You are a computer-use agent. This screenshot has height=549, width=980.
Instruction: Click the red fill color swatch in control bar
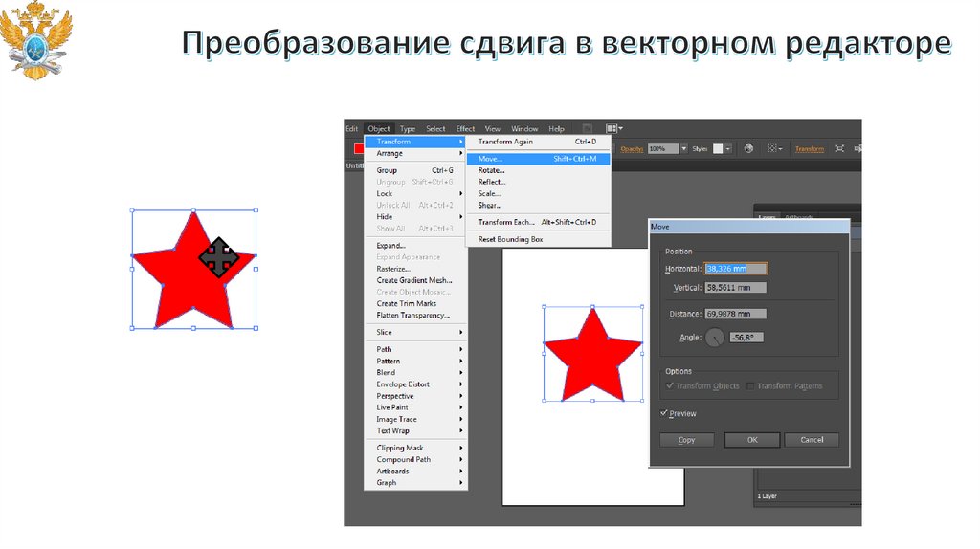359,148
